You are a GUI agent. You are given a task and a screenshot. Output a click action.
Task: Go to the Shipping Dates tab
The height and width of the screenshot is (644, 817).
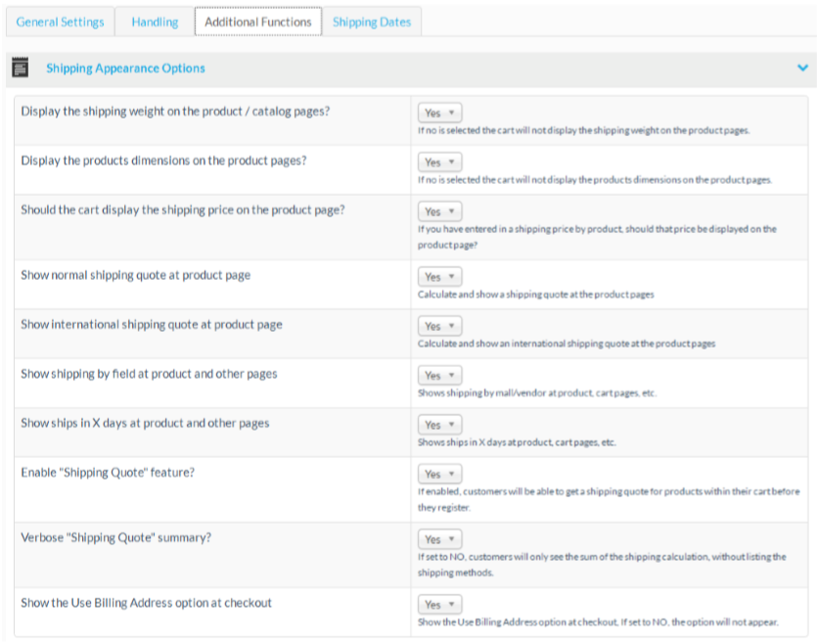372,22
